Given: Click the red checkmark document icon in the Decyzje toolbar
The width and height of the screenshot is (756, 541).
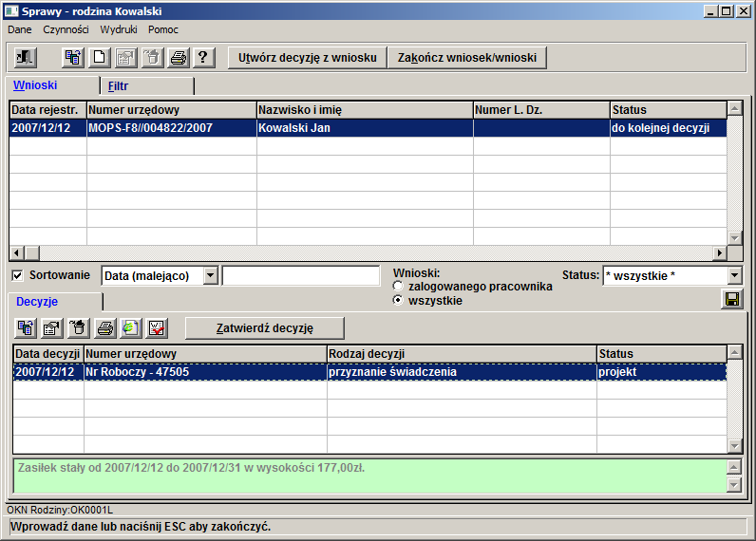Looking at the screenshot, I should pyautogui.click(x=157, y=328).
